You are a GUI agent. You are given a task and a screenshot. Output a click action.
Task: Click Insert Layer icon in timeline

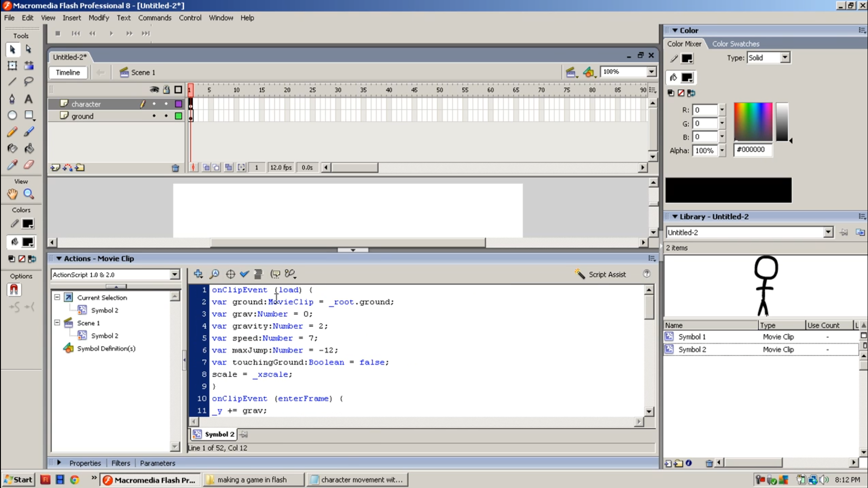click(x=55, y=168)
